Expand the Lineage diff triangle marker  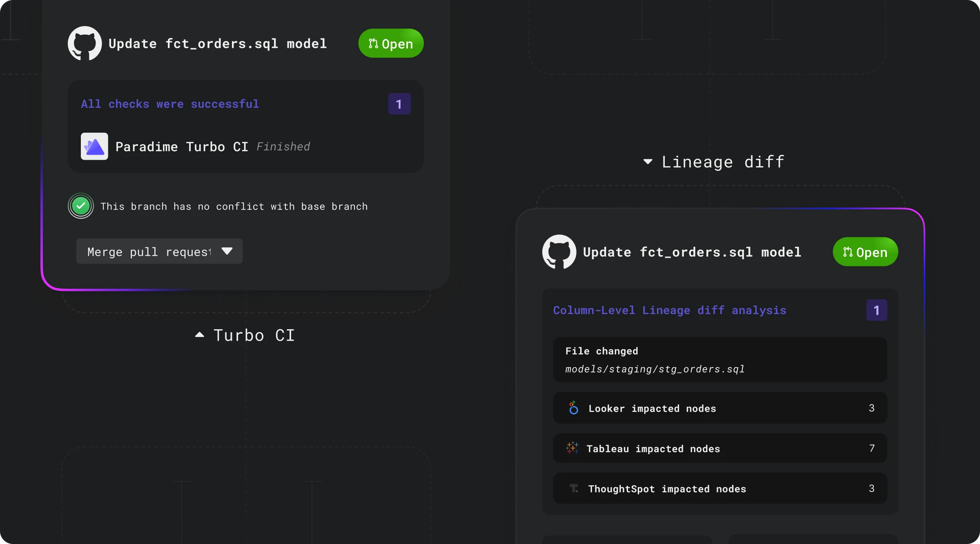point(648,162)
